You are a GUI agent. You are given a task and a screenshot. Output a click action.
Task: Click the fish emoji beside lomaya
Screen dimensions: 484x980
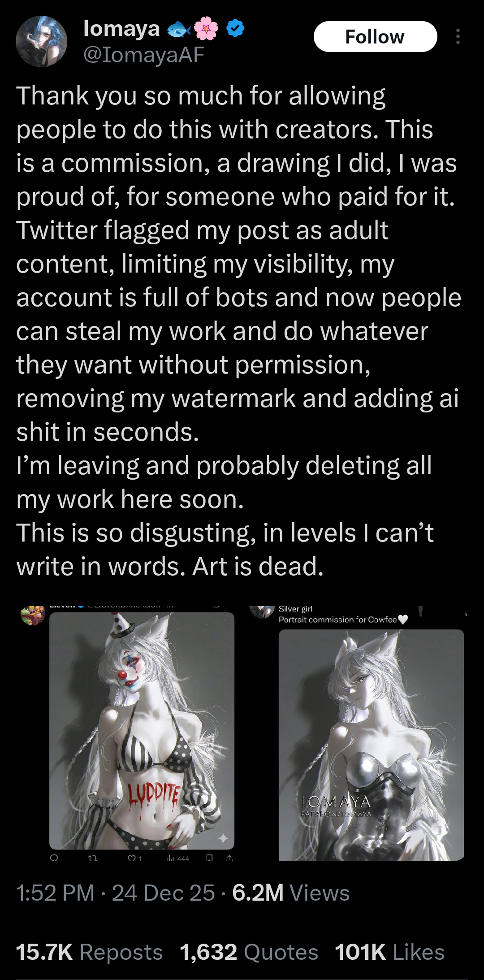179,30
